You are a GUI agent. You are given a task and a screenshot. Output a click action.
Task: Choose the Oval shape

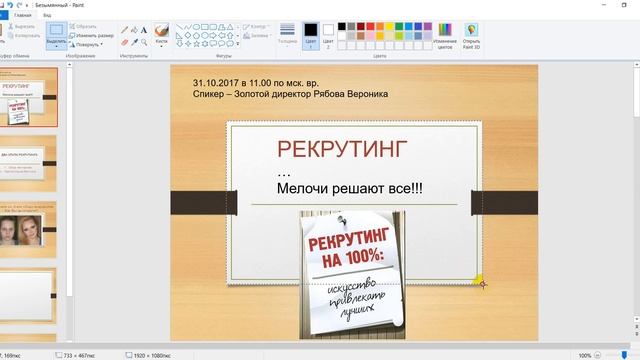coord(196,27)
